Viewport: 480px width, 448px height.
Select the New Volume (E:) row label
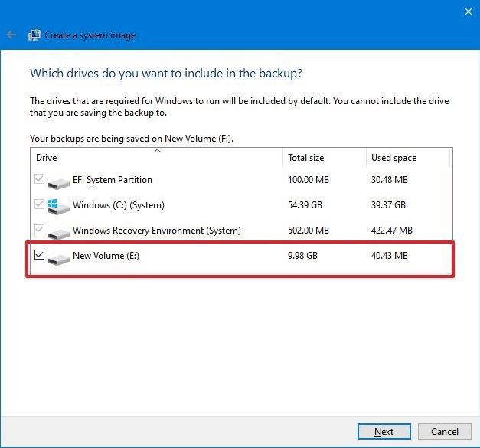[106, 256]
